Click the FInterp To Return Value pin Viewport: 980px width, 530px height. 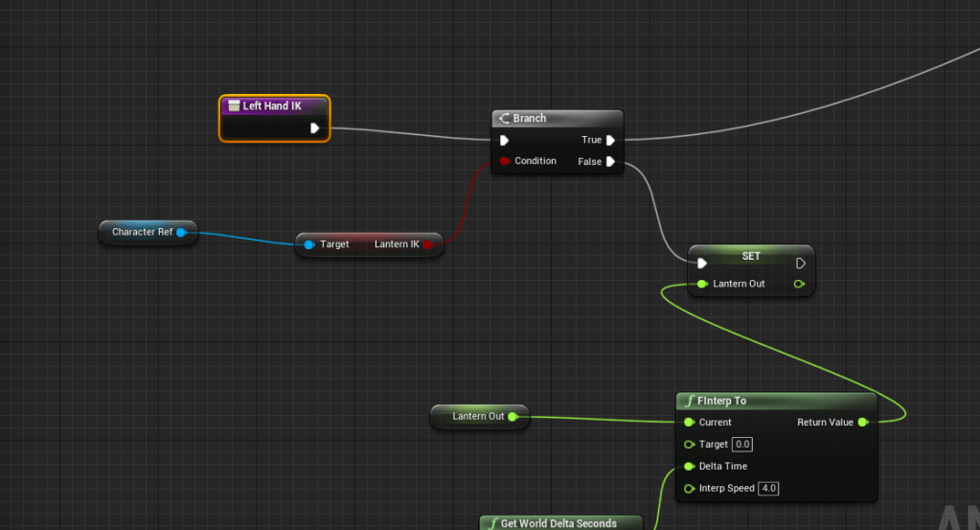[862, 422]
